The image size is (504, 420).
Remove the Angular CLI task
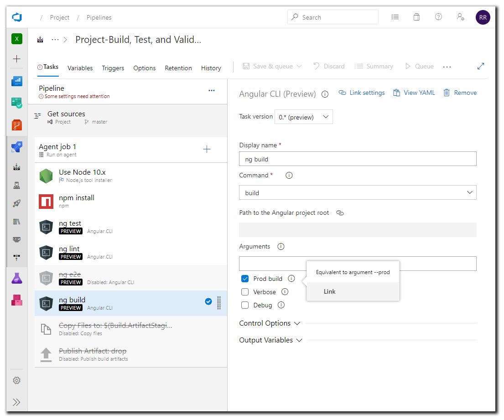click(x=460, y=93)
